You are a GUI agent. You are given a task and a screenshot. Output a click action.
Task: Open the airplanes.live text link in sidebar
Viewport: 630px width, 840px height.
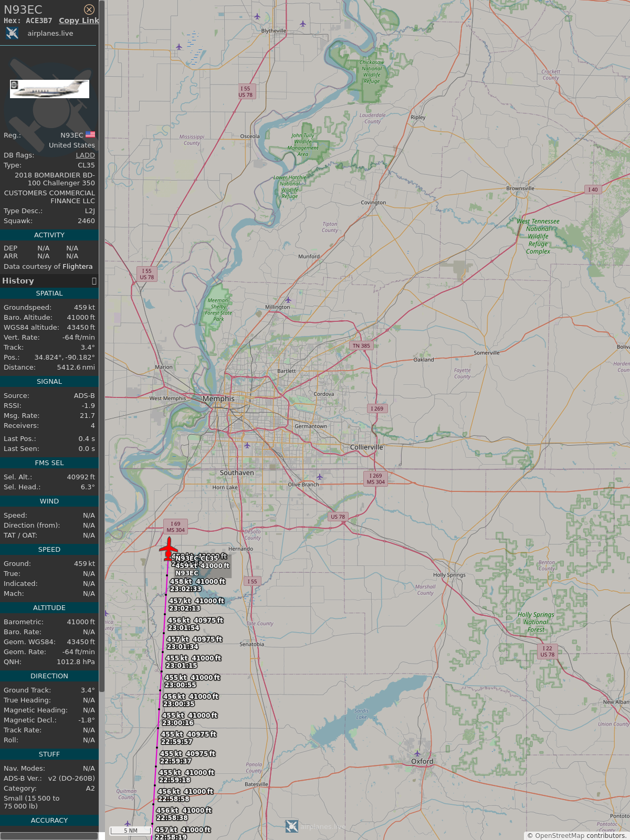(50, 33)
